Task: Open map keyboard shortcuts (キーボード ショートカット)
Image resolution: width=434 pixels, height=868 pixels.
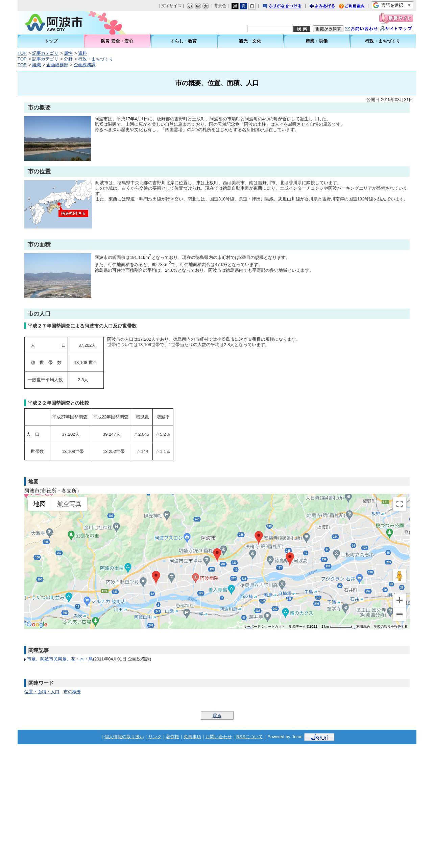Action: pyautogui.click(x=264, y=626)
